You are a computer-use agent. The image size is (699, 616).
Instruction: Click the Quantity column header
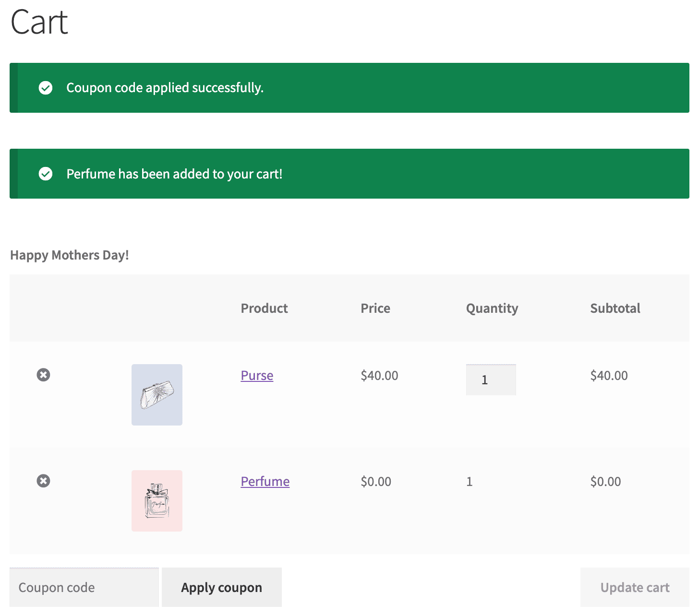(x=492, y=308)
